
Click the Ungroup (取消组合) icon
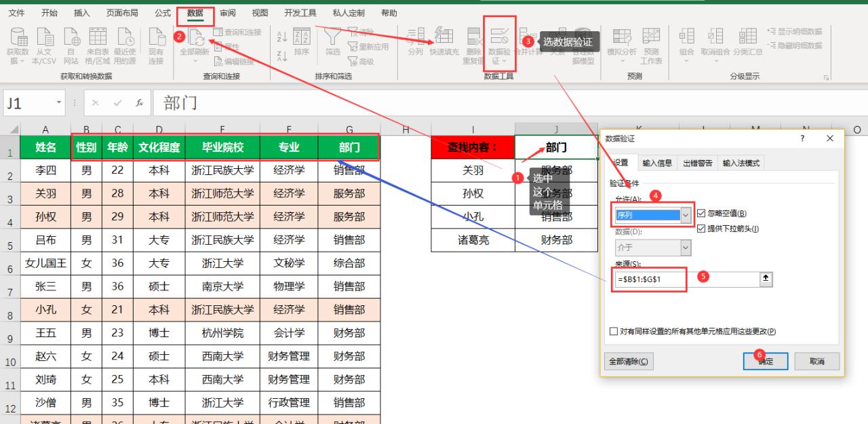click(x=715, y=37)
